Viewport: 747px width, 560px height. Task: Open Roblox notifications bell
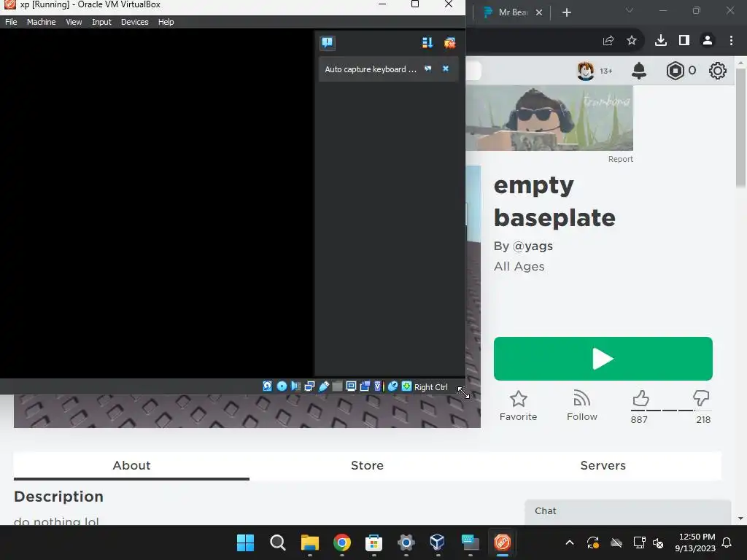coord(639,71)
